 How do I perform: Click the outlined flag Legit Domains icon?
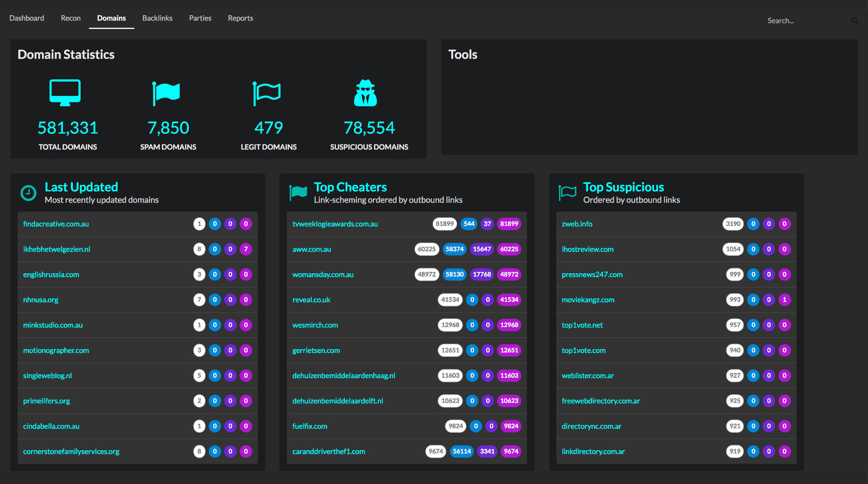coord(267,93)
